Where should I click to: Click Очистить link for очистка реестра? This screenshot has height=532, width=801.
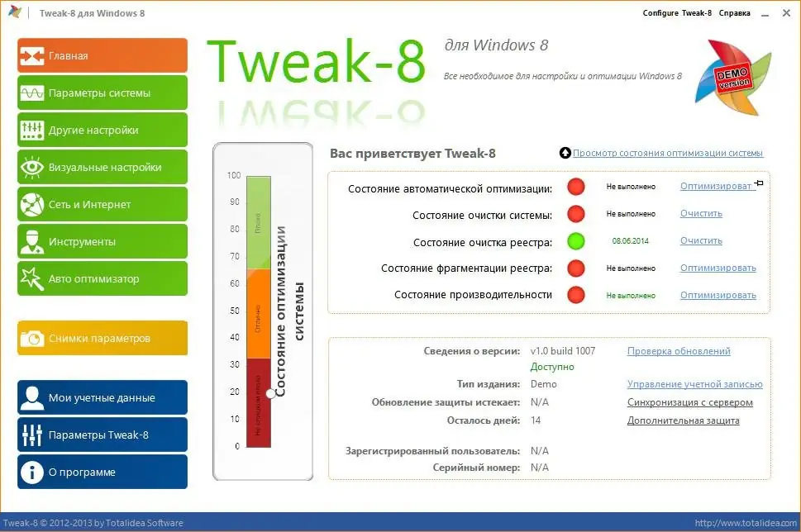(x=701, y=240)
